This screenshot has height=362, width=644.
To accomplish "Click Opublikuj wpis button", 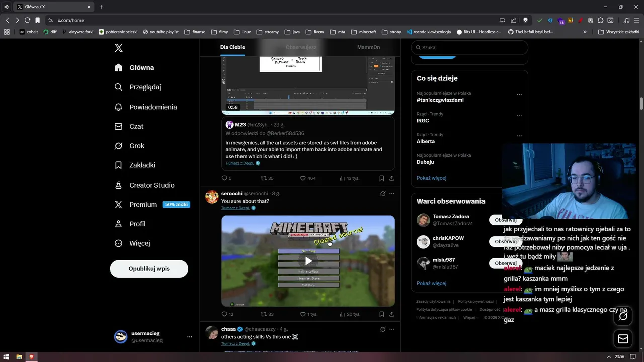I will point(149,269).
